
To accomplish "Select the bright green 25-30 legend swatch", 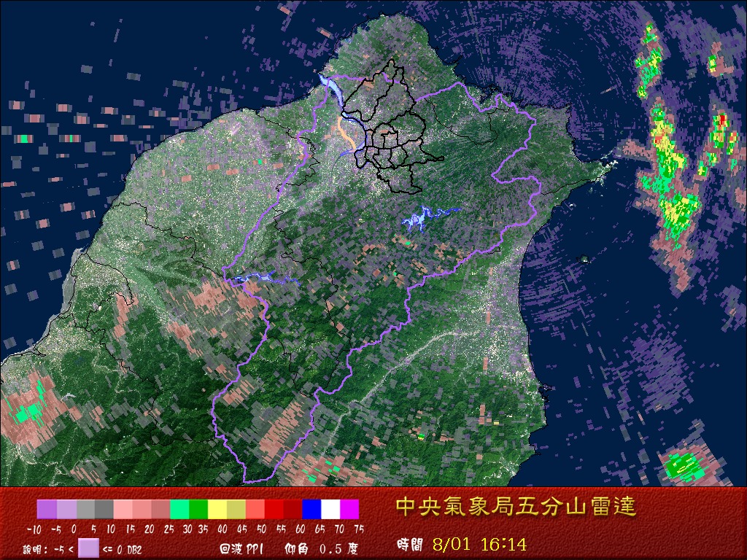I will click(179, 509).
